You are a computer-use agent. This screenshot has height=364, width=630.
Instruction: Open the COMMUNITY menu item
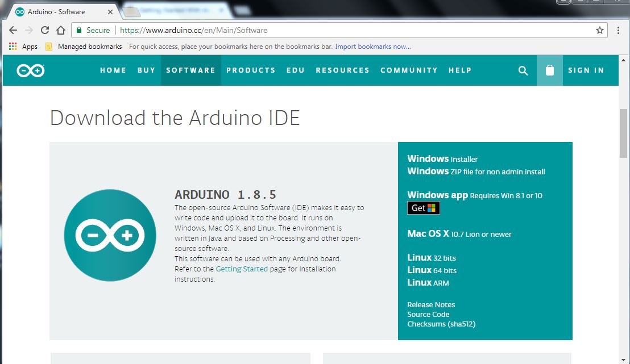click(409, 70)
